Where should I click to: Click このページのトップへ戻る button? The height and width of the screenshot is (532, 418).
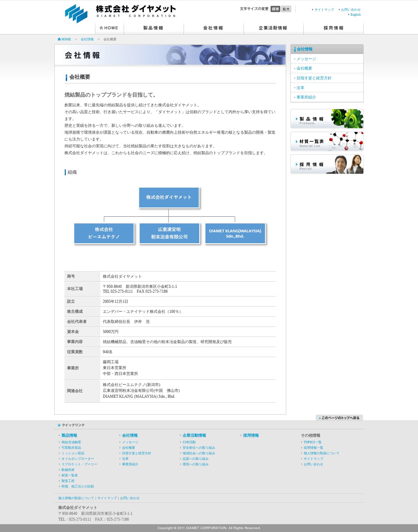(339, 418)
